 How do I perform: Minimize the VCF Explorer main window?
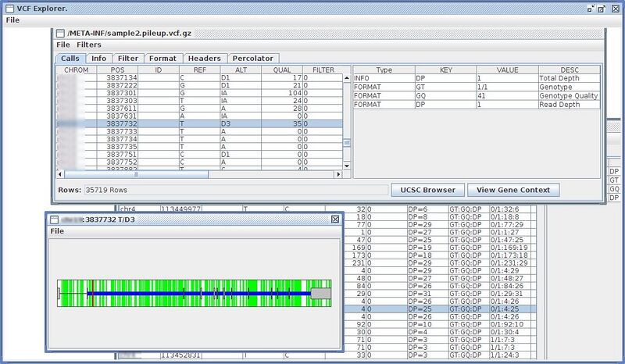click(x=591, y=8)
